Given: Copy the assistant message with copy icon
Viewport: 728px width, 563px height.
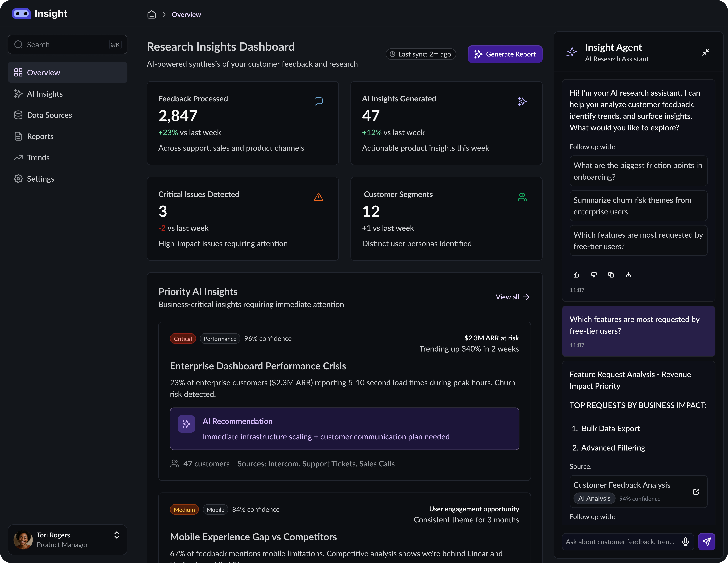Looking at the screenshot, I should click(611, 275).
